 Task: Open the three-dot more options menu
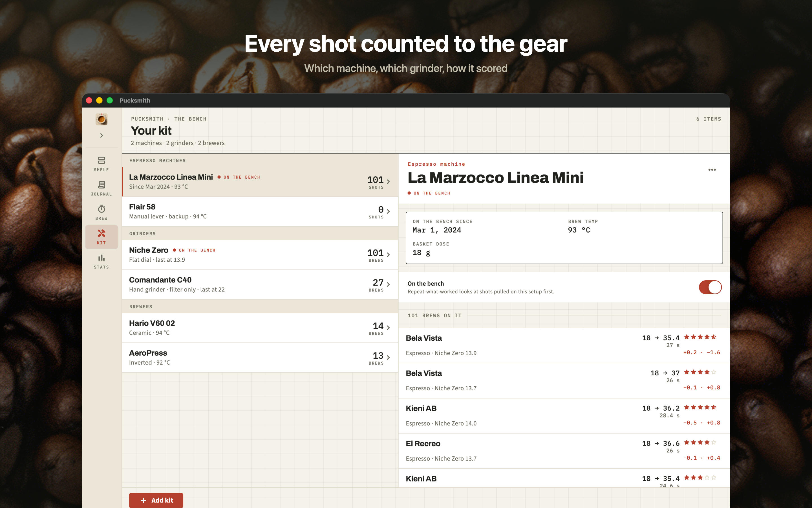(712, 170)
